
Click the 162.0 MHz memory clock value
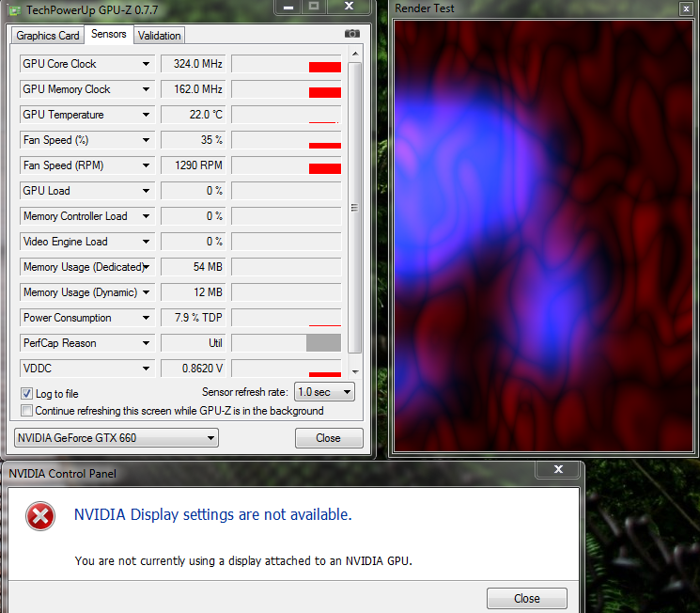(194, 89)
